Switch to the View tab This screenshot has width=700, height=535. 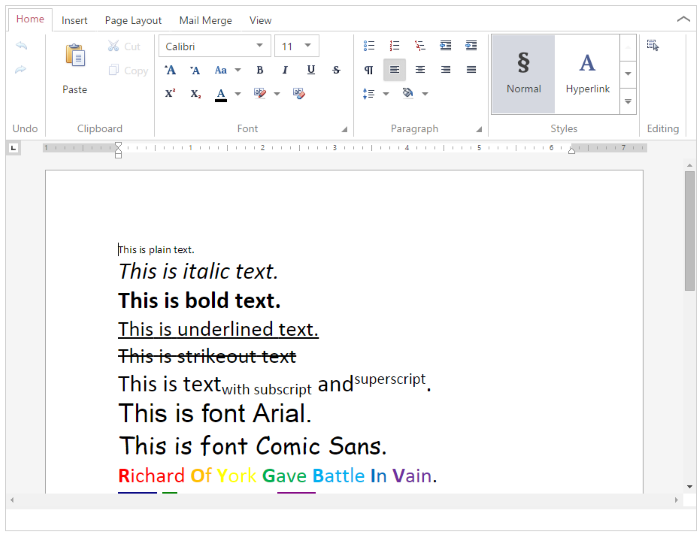260,21
